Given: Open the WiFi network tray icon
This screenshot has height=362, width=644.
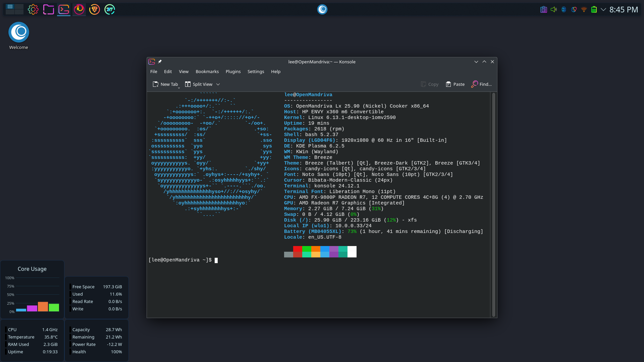Looking at the screenshot, I should 584,9.
